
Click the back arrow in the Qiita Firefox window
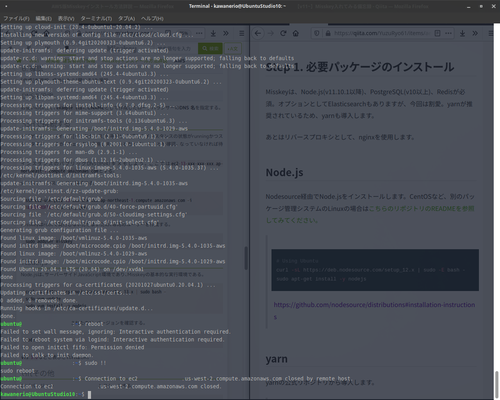tap(258, 33)
